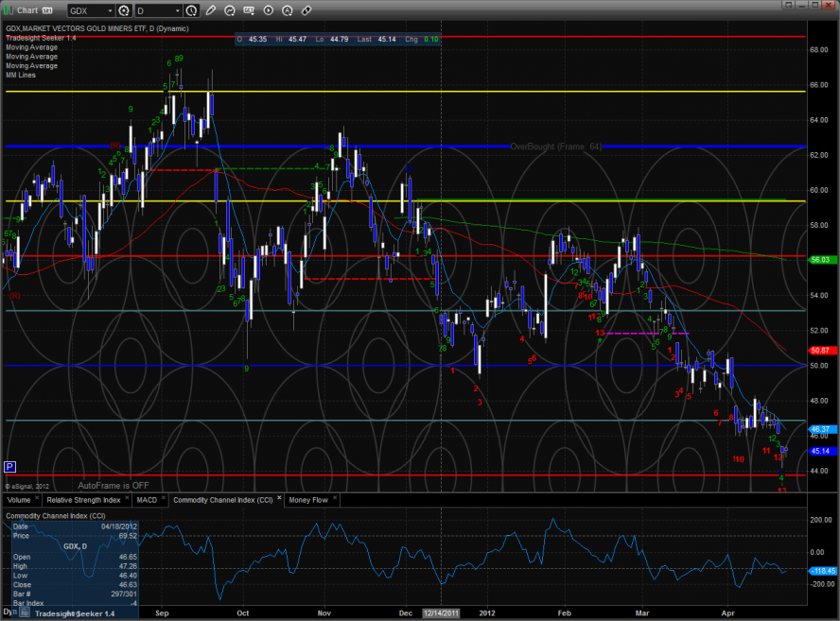Image resolution: width=840 pixels, height=621 pixels.
Task: Click the play replay toolbar icon
Action: [x=268, y=10]
